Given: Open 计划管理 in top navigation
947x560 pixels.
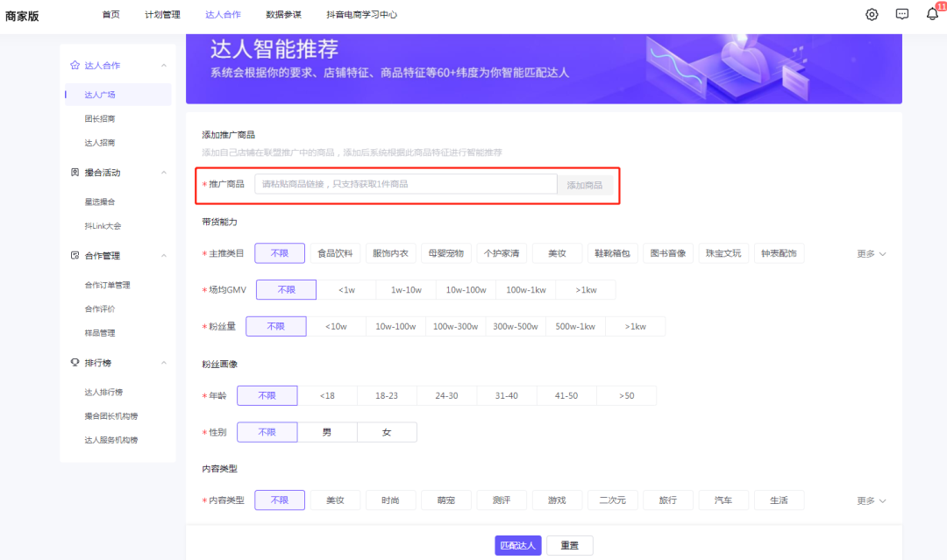Looking at the screenshot, I should click(x=162, y=15).
